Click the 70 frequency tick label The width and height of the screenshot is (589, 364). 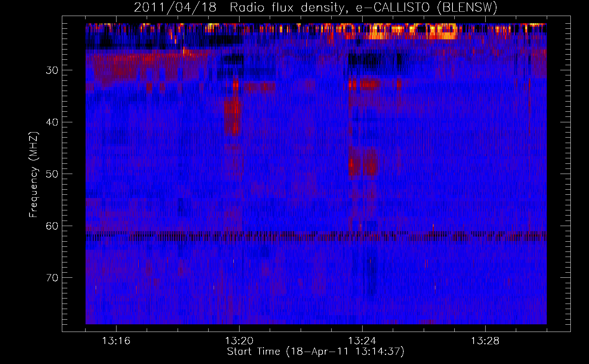(52, 278)
